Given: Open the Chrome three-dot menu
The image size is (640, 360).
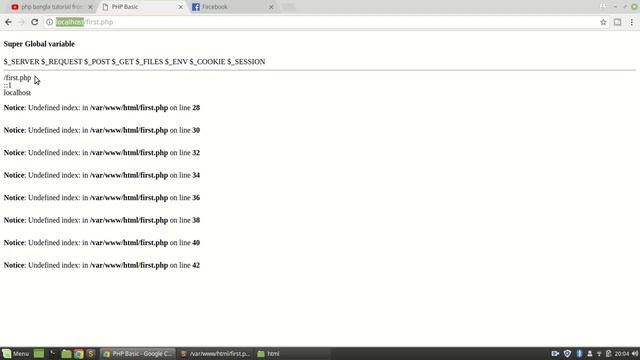Looking at the screenshot, I should click(631, 22).
